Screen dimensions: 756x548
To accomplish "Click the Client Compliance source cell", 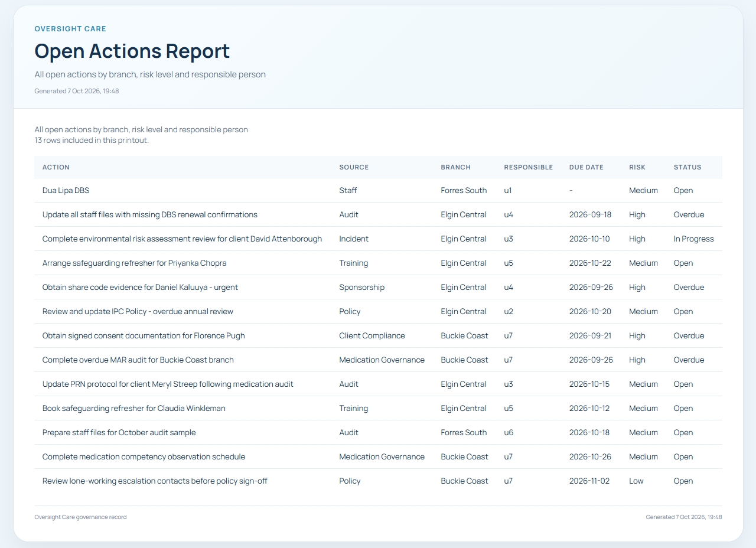I will [372, 335].
